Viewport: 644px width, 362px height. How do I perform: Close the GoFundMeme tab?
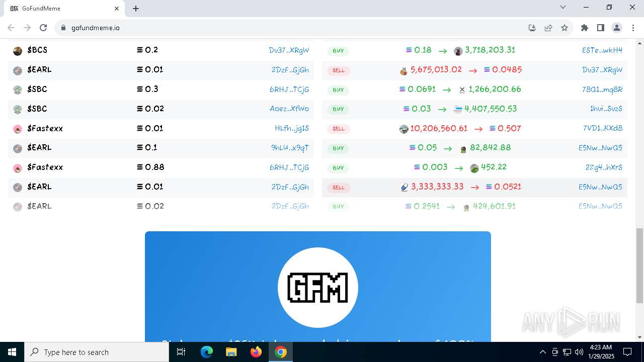[x=117, y=9]
